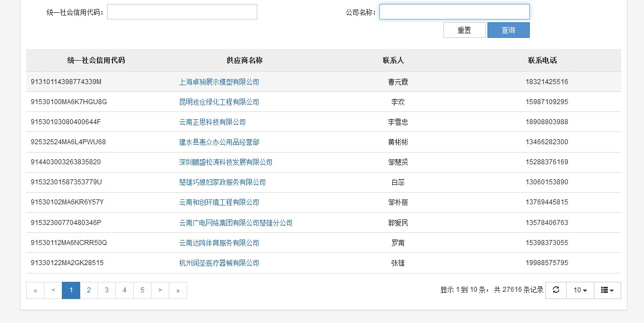Click the refresh table icon
This screenshot has height=323, width=644.
click(555, 290)
